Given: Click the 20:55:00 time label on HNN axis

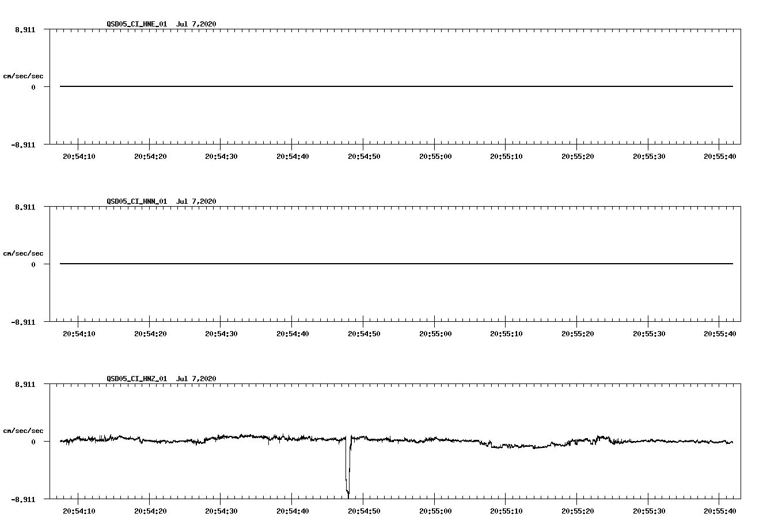Looking at the screenshot, I should tap(435, 333).
